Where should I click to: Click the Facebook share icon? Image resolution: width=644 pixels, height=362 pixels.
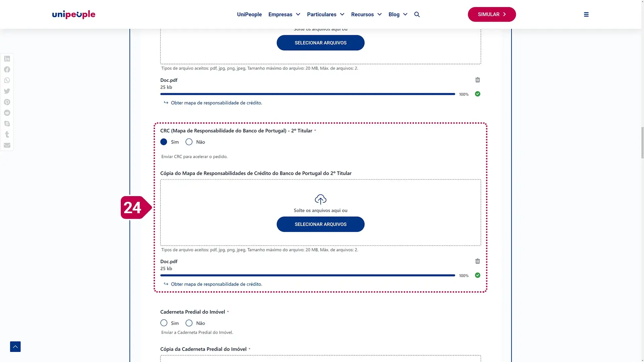point(7,69)
